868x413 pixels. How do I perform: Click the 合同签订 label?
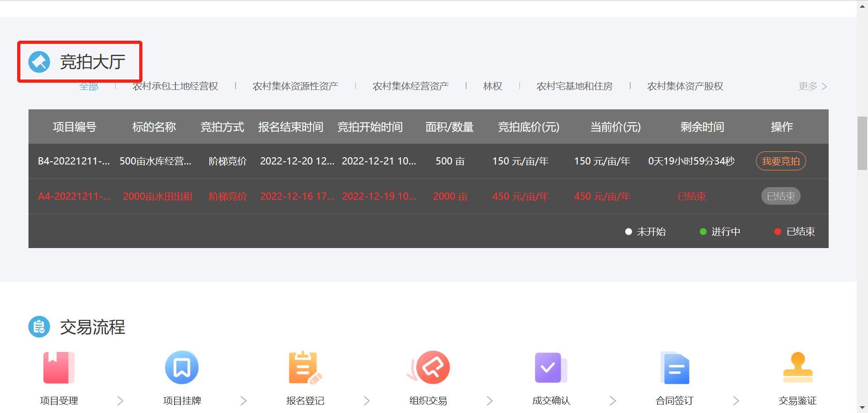[x=675, y=401]
